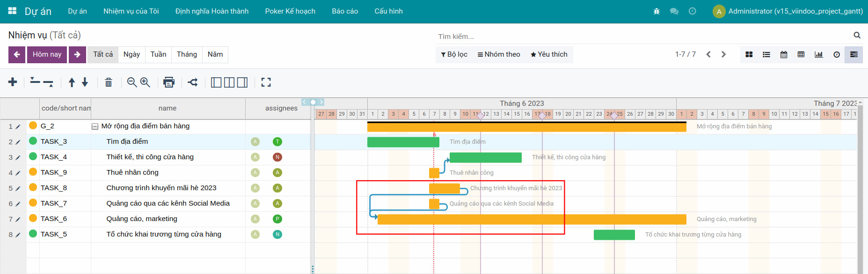This screenshot has width=868, height=274.
Task: Select the Gantt view switcher button
Action: pos(853,55)
